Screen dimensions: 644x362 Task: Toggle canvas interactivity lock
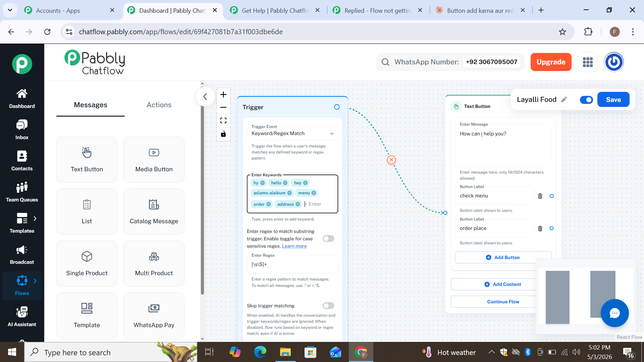pos(223,134)
